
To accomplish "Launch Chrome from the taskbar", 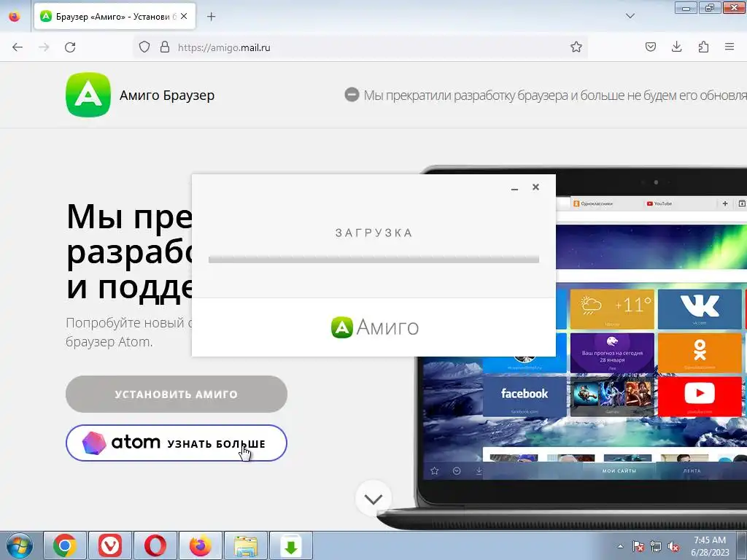I will tap(65, 545).
